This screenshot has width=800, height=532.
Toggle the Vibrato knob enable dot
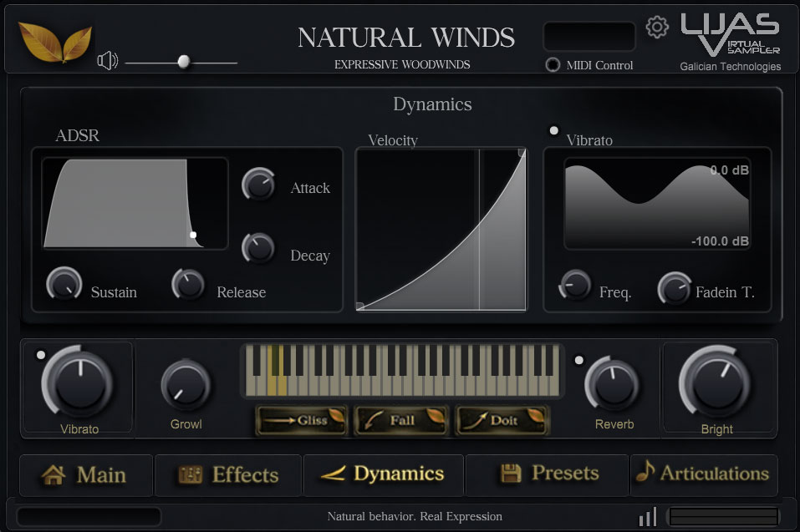[x=41, y=355]
